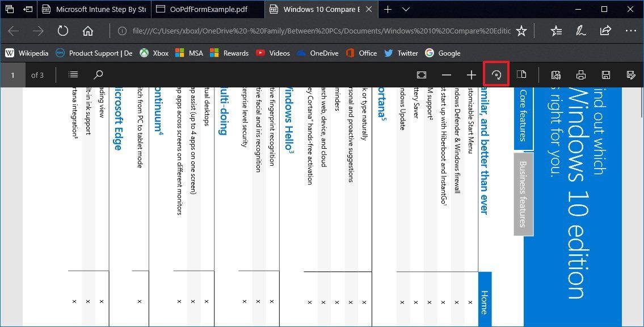Go back with the back arrow
This screenshot has width=644, height=327.
pos(13,31)
